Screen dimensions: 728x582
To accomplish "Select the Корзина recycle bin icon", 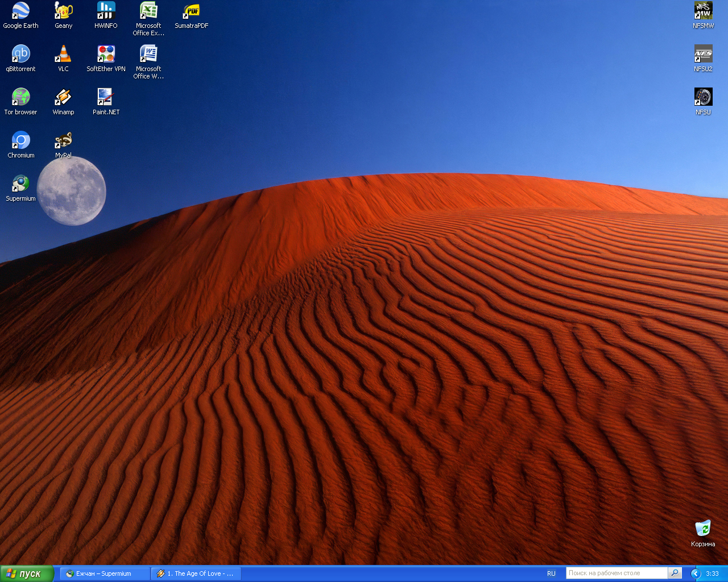I will coord(703,533).
